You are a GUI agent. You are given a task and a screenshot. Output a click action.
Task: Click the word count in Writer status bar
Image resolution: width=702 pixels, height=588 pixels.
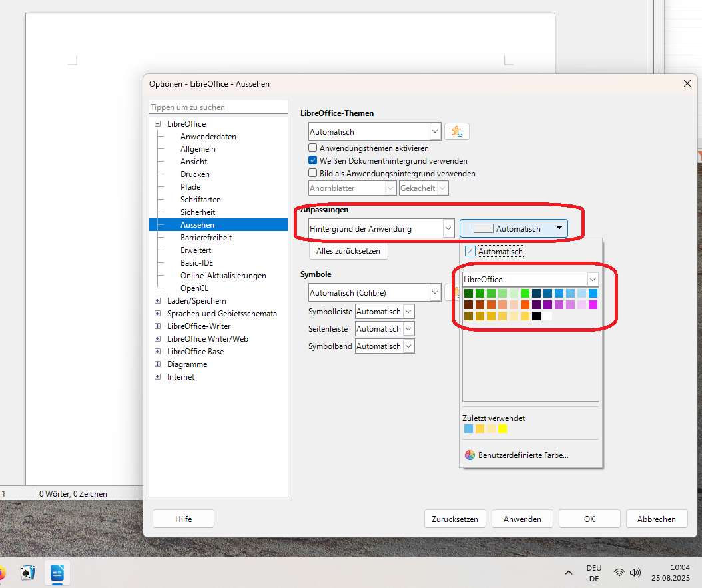[73, 493]
